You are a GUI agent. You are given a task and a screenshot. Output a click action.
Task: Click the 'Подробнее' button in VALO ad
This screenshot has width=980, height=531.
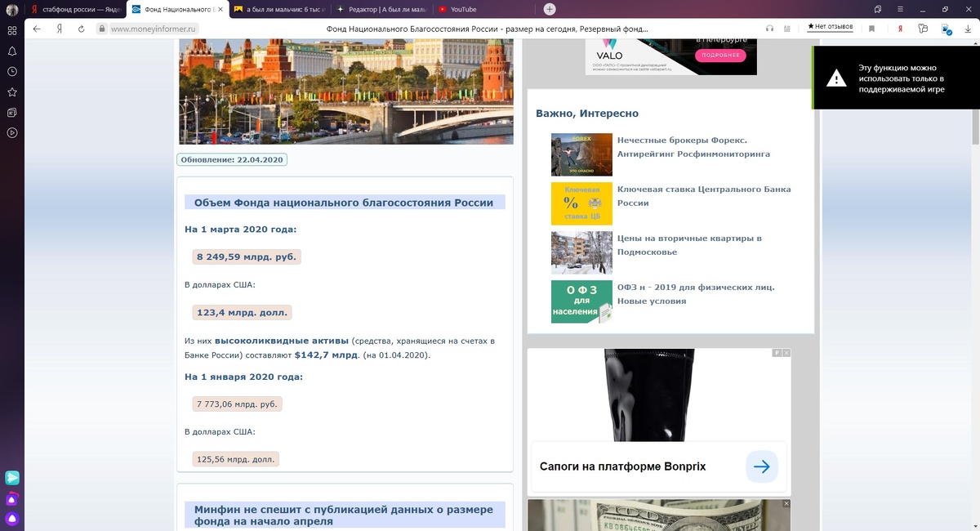pos(720,56)
